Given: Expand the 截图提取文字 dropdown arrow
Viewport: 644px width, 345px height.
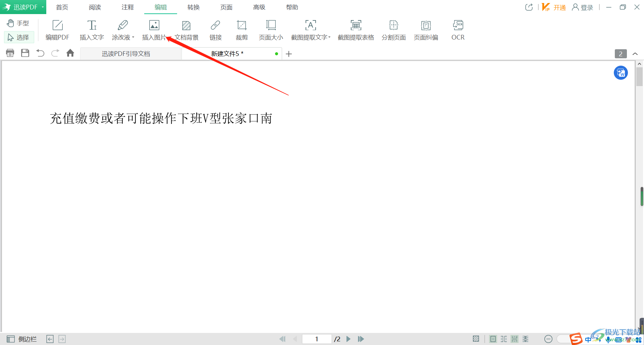Looking at the screenshot, I should 329,37.
